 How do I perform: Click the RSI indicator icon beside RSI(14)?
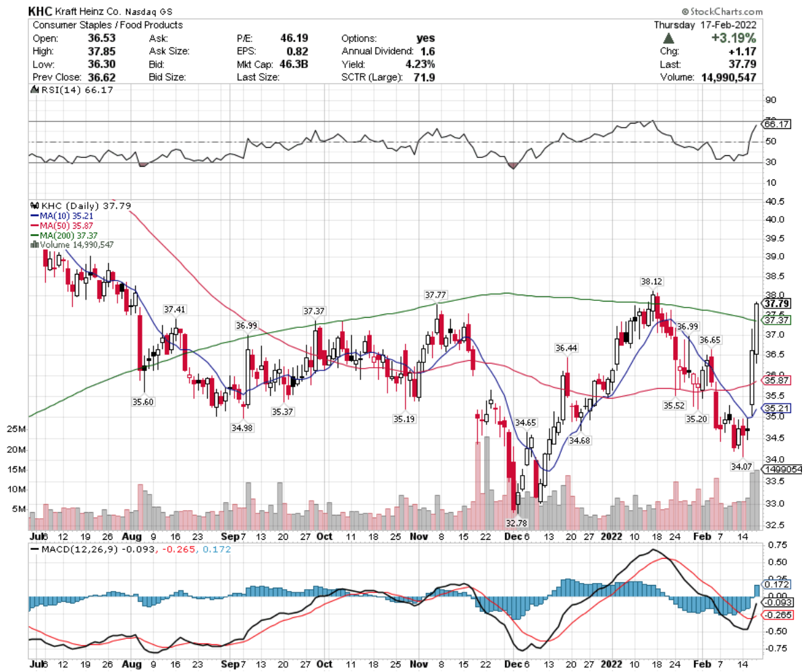click(x=35, y=90)
